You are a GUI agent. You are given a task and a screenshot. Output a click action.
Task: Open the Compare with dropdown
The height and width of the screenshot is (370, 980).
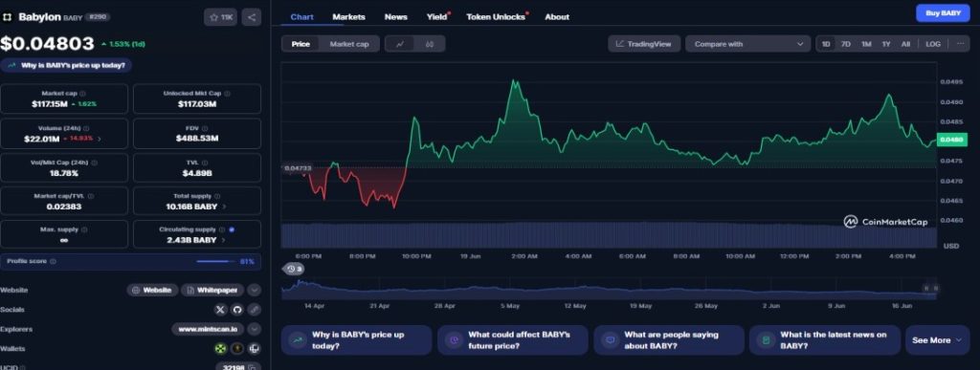(x=748, y=44)
